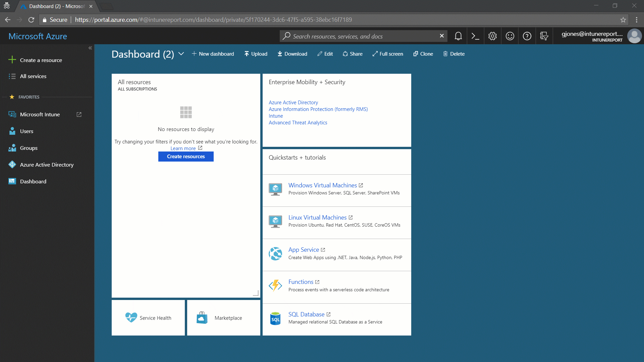The image size is (644, 362).
Task: Focus the Search resources, services, and docs field
Action: pyautogui.click(x=364, y=36)
